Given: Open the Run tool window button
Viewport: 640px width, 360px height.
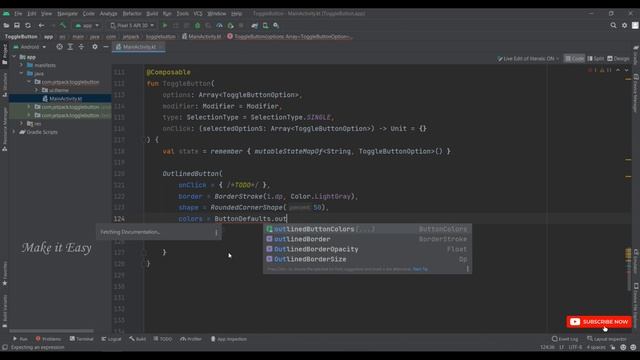Looking at the screenshot, I should click(20, 339).
